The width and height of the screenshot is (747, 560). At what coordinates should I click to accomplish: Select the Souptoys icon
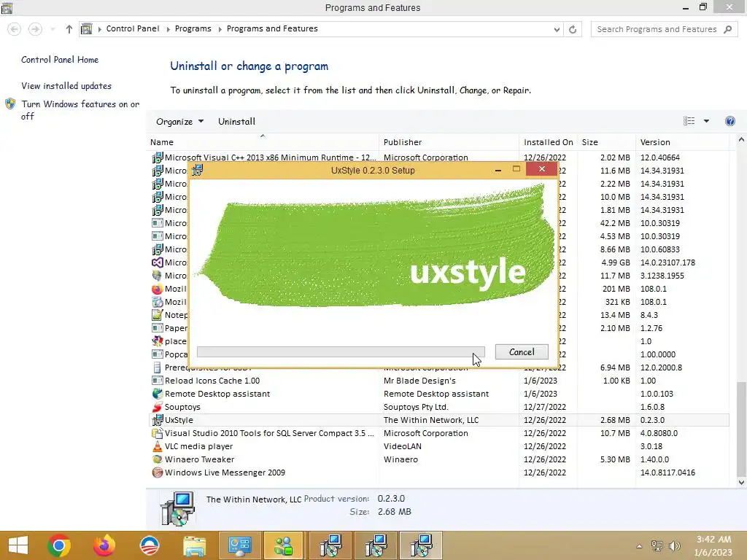coord(158,407)
